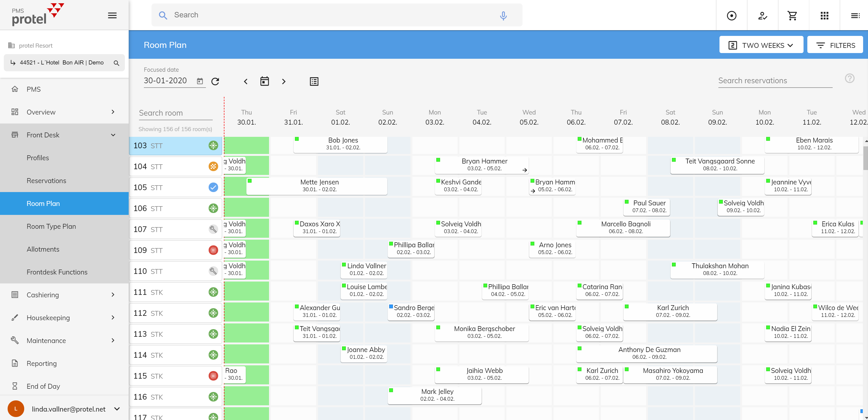Open the apps grid icon

tap(824, 16)
